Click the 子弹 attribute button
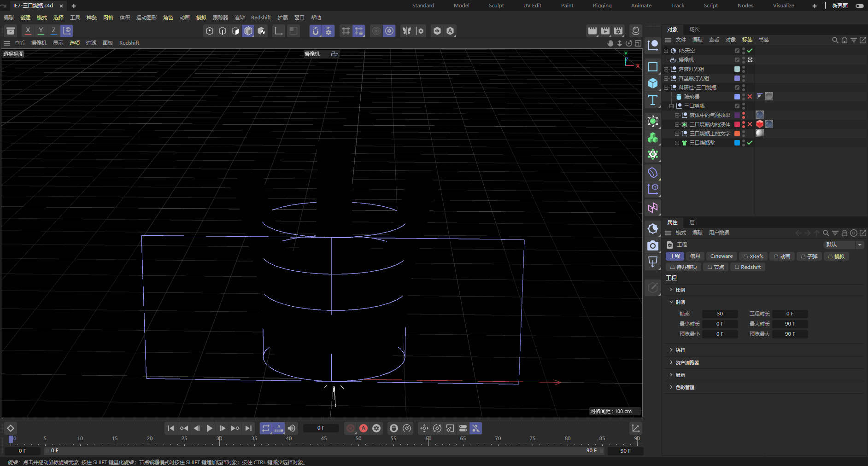868x466 pixels. point(809,256)
